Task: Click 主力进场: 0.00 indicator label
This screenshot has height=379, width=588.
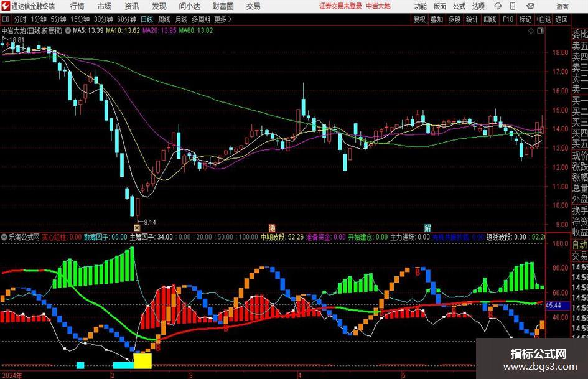Action: [x=410, y=237]
